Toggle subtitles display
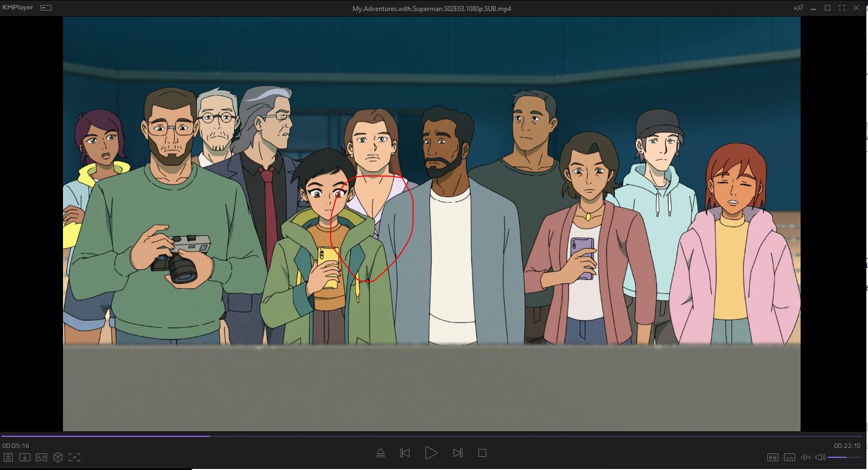 pyautogui.click(x=790, y=457)
